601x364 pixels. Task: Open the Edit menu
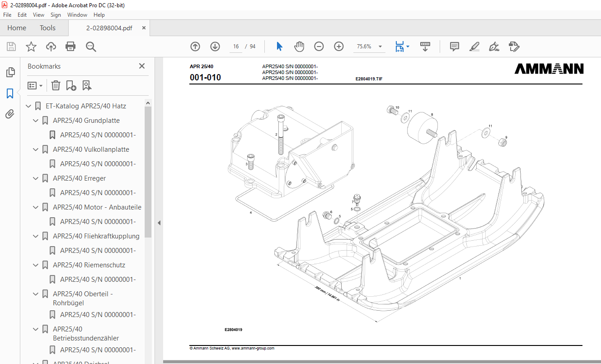tap(22, 15)
